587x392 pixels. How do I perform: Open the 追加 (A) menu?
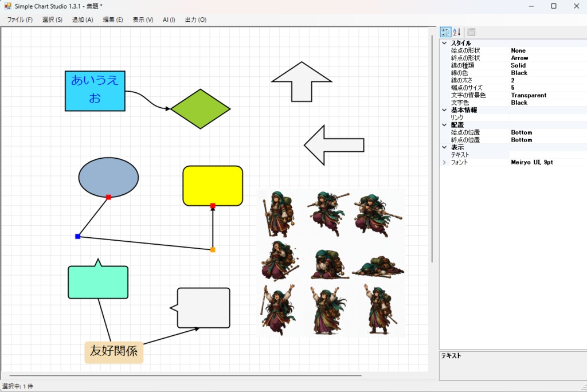tap(83, 20)
